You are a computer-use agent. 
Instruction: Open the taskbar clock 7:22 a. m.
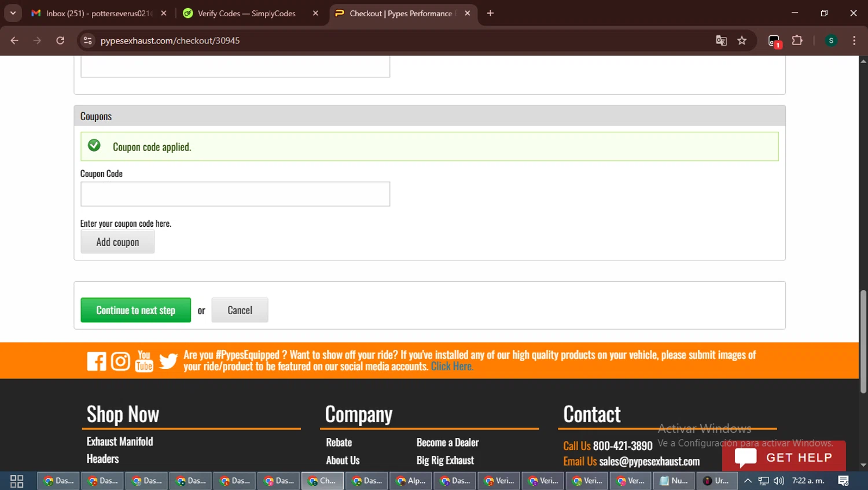pos(808,481)
